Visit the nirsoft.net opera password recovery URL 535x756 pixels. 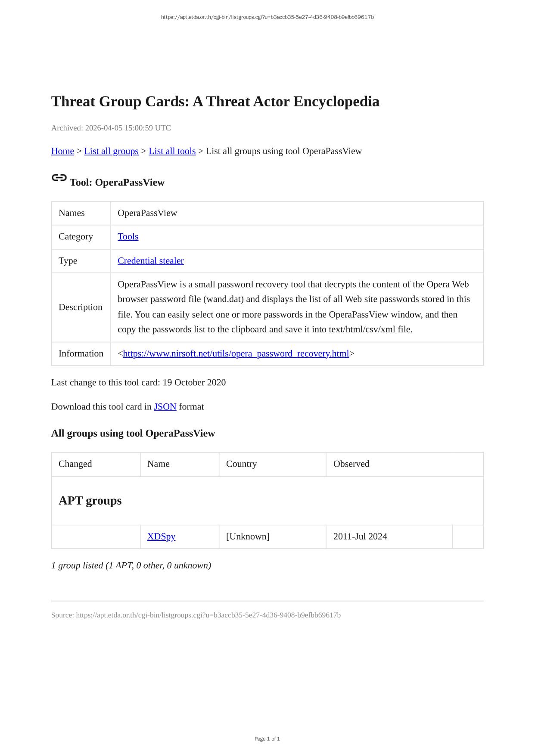click(236, 354)
